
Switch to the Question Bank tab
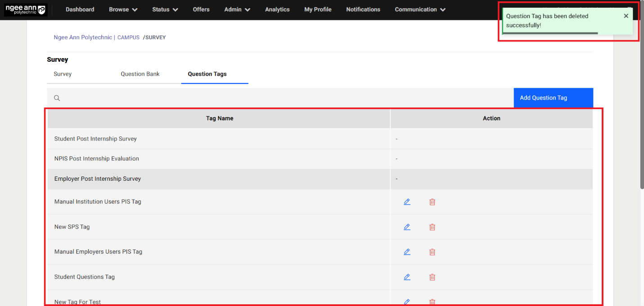(x=140, y=74)
